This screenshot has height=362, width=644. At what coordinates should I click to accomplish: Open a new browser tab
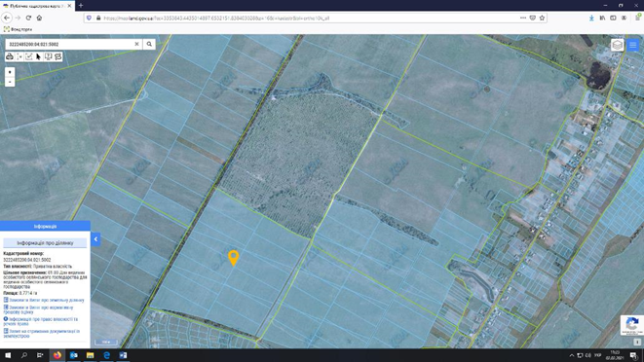click(x=81, y=5)
